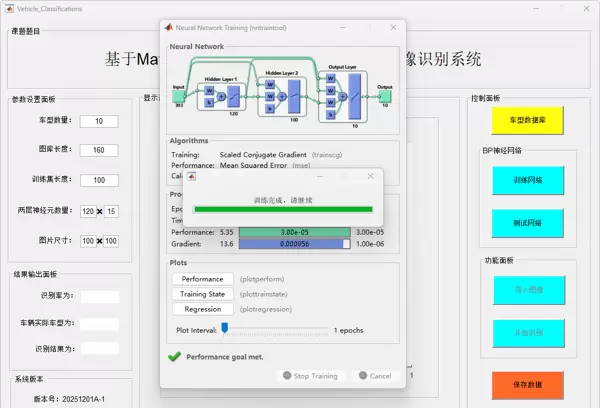Open the Performance plot

point(202,279)
